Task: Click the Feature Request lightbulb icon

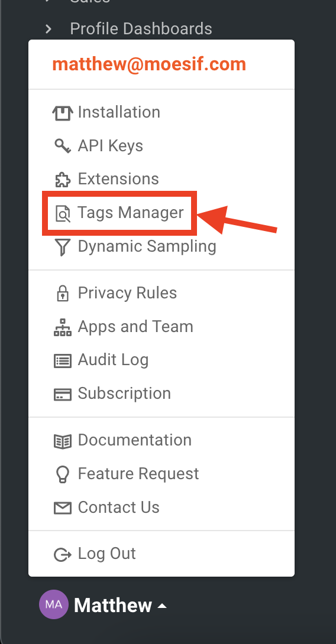Action: click(x=63, y=474)
